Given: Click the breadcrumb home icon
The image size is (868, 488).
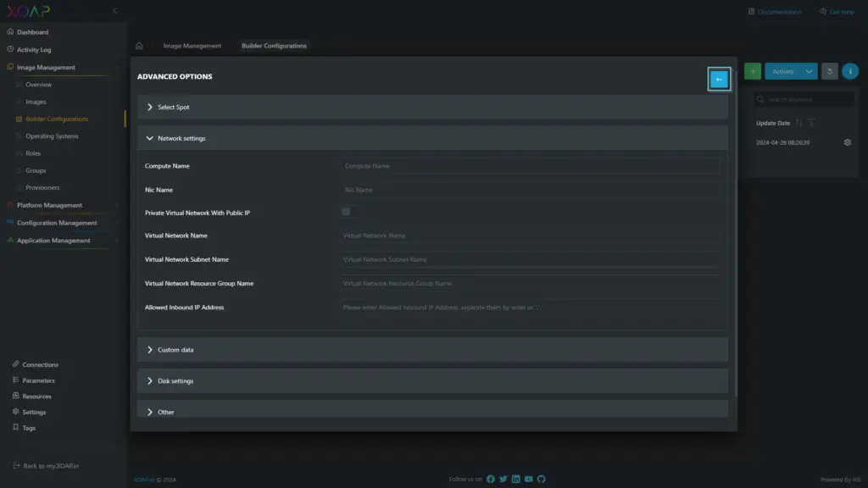Looking at the screenshot, I should pyautogui.click(x=139, y=46).
